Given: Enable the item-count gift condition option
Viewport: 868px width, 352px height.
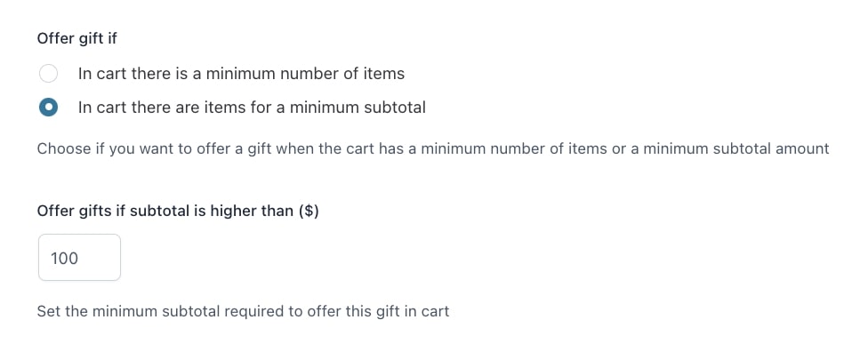Looking at the screenshot, I should (48, 73).
